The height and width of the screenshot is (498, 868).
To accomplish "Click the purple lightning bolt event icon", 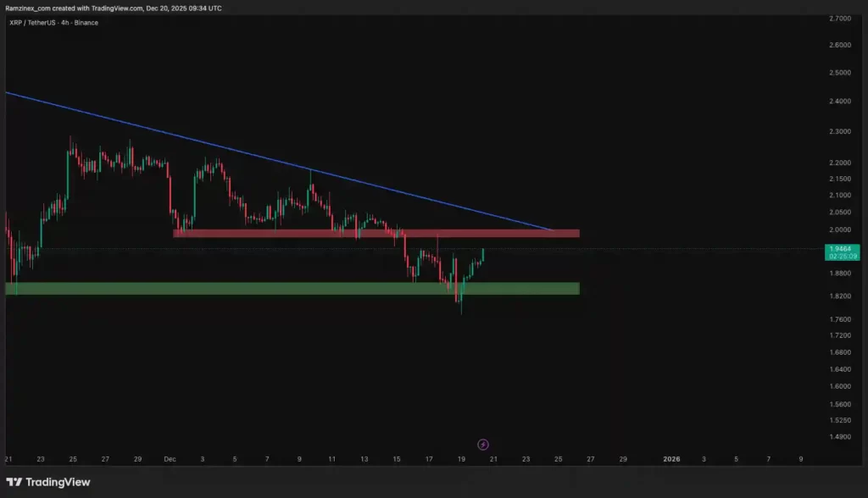I will [483, 444].
